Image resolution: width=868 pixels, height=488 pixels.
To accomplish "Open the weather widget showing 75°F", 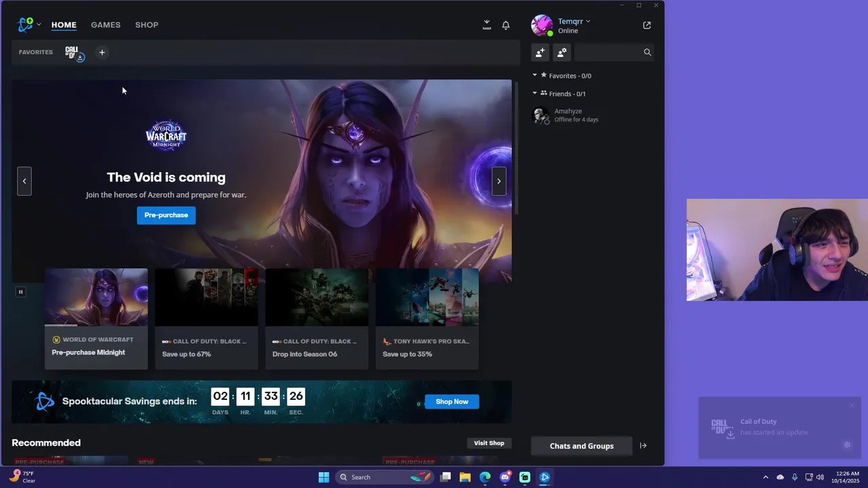I will point(22,477).
